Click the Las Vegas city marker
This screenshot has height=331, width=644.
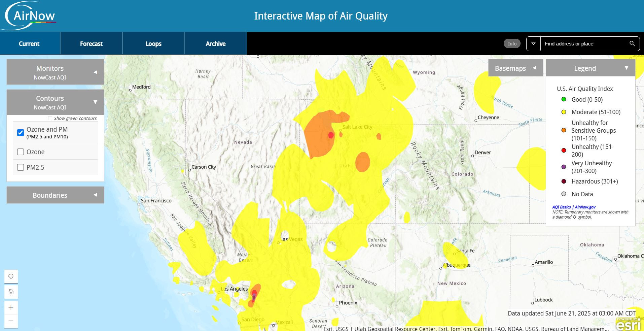(x=278, y=242)
